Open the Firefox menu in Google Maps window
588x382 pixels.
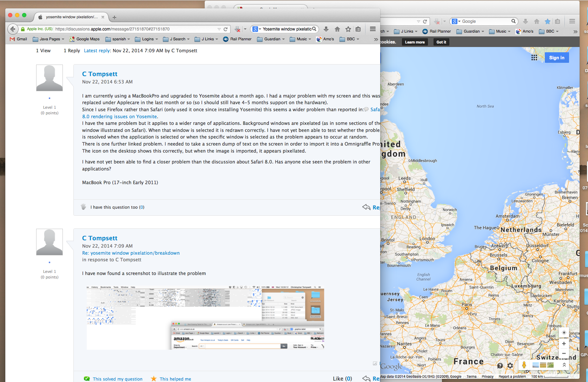point(572,21)
